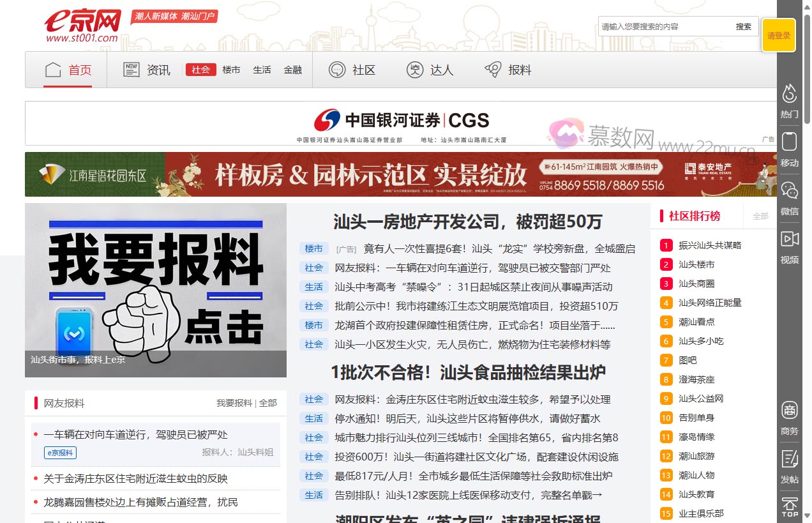
Task: Select the 楼市 category under 资讯
Action: tap(231, 70)
